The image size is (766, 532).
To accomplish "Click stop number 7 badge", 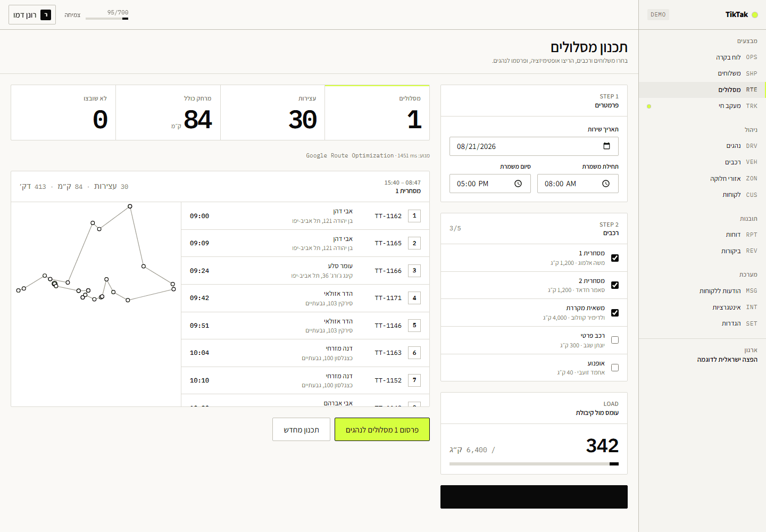I will (x=414, y=380).
